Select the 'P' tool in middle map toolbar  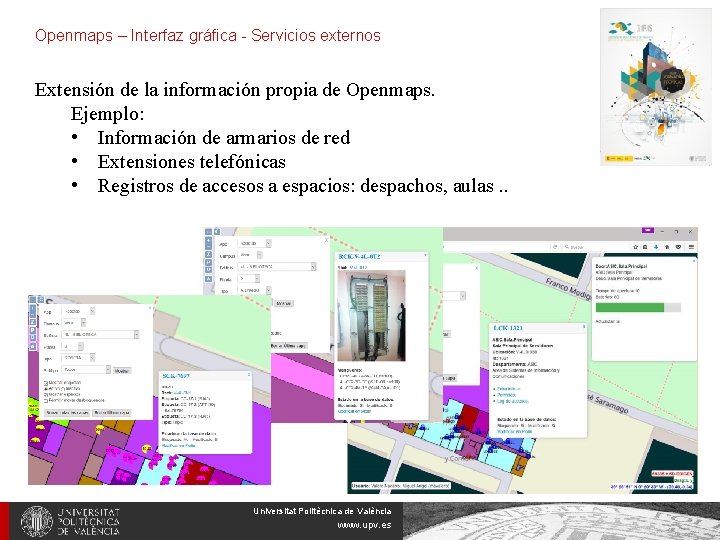(208, 262)
